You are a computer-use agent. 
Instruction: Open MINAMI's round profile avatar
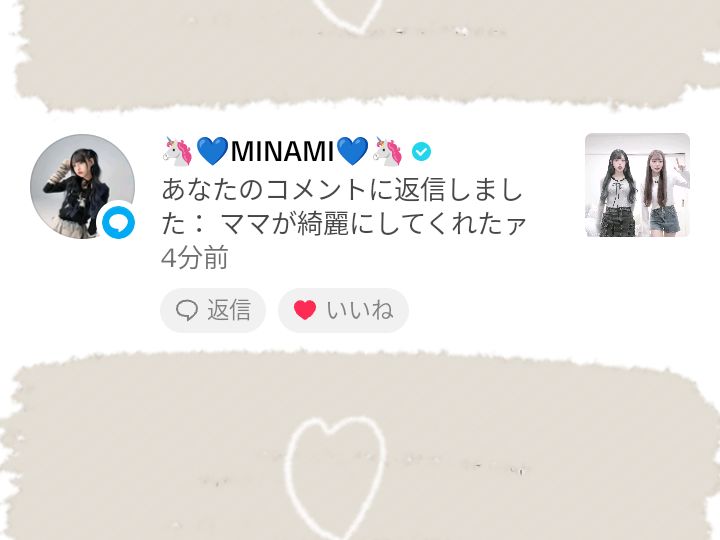(83, 186)
